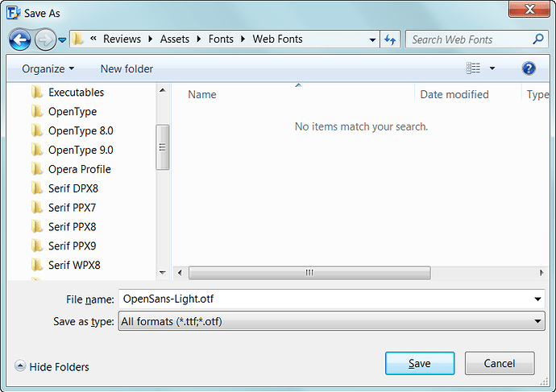Click the Serif WPX8 folder icon
556x392 pixels.
[37, 265]
